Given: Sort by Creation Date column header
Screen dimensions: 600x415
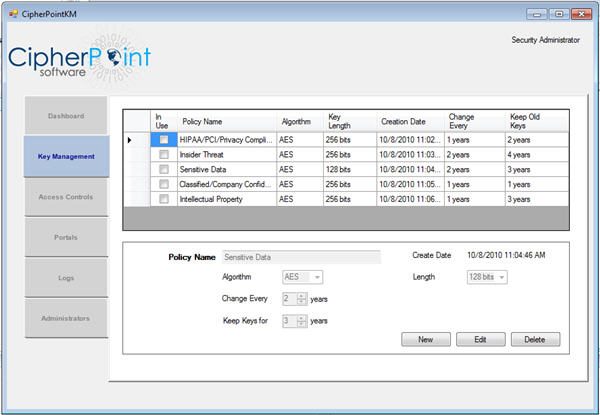Looking at the screenshot, I should (411, 122).
